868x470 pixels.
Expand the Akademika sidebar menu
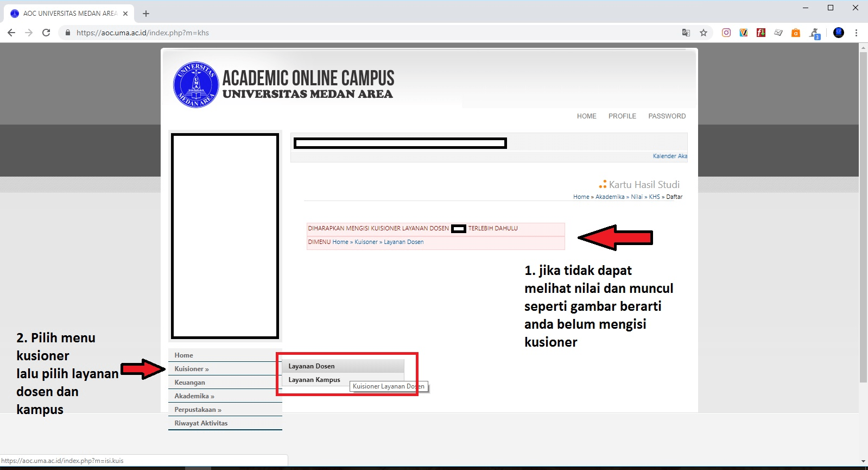(225, 396)
